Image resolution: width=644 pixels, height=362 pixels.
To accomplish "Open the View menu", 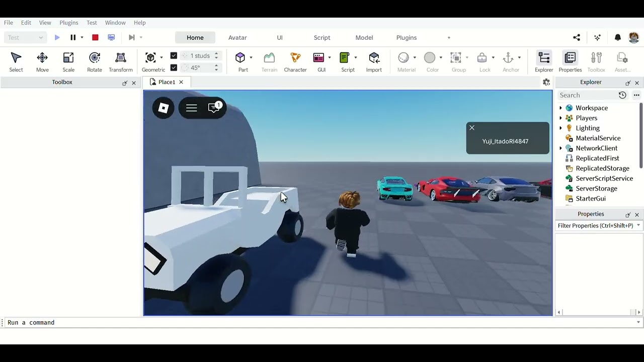I will [x=45, y=23].
